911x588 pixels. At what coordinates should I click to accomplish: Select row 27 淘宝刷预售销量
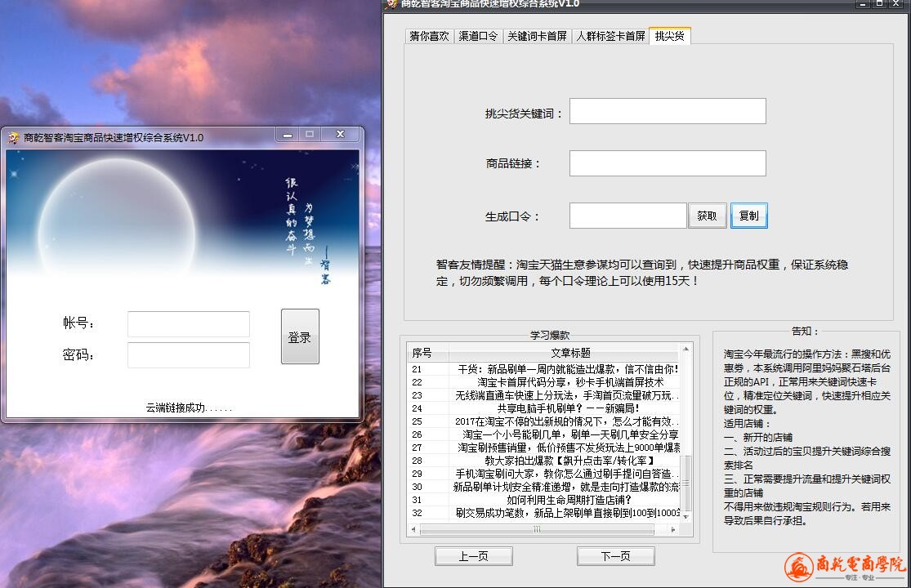tap(544, 448)
